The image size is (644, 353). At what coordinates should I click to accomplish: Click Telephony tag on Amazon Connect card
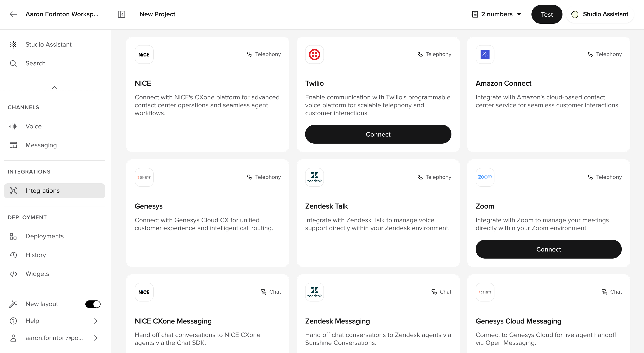pos(605,54)
